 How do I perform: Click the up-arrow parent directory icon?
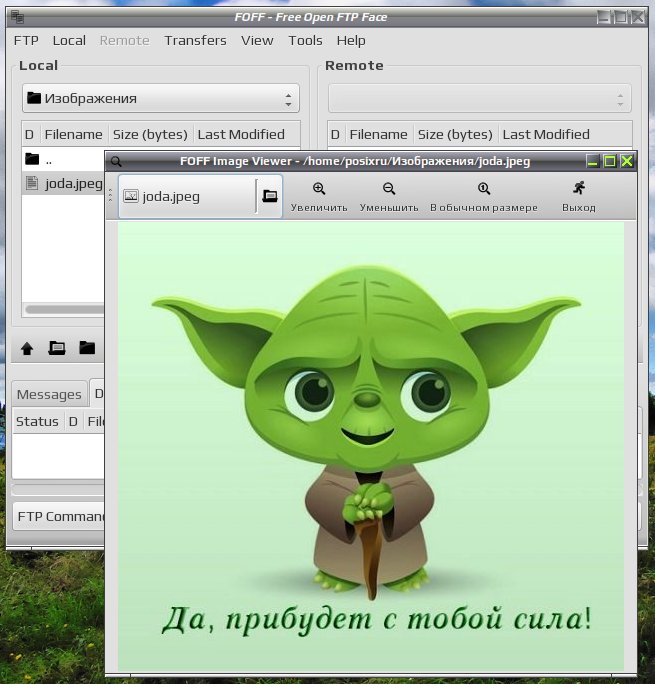click(27, 348)
